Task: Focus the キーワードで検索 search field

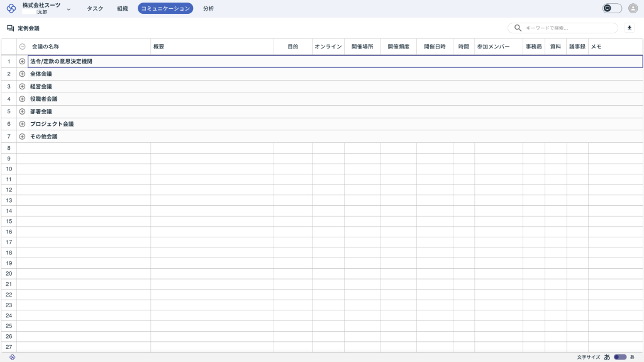Action: [x=569, y=28]
